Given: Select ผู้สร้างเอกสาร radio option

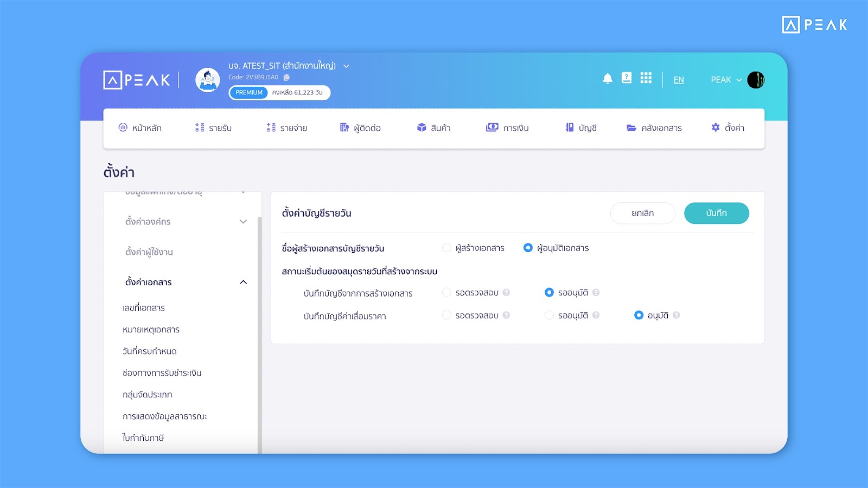Looking at the screenshot, I should [x=446, y=248].
